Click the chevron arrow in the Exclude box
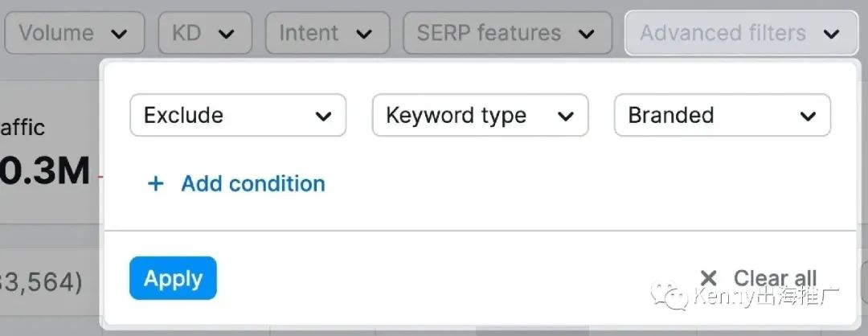The image size is (868, 336). 323,117
